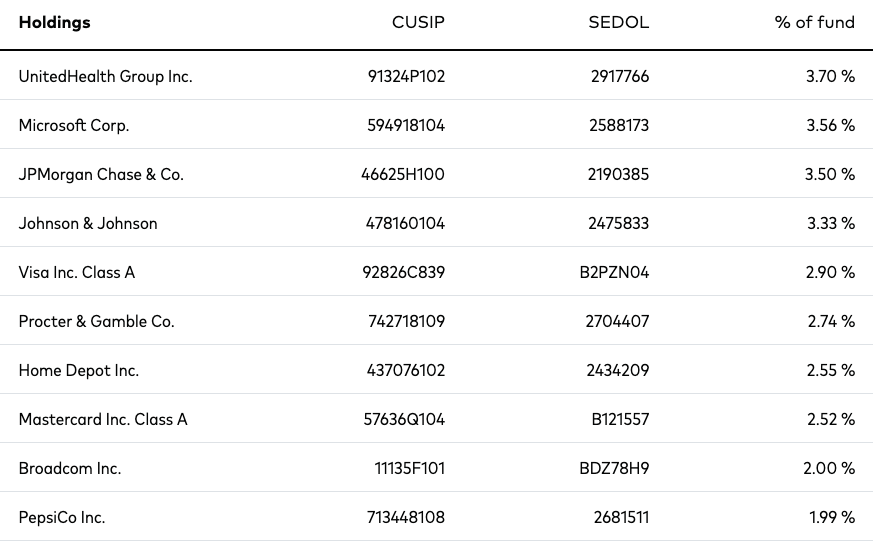This screenshot has width=873, height=551.
Task: Click the CUSIP column header
Action: point(418,22)
